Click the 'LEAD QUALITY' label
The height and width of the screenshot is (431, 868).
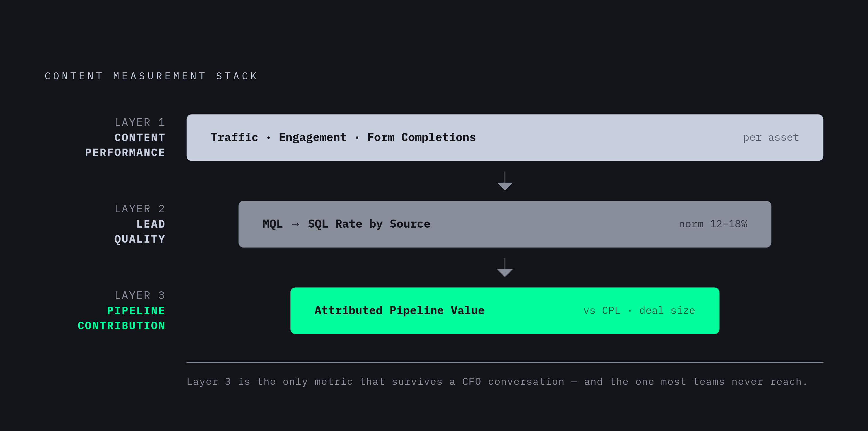[x=140, y=231]
